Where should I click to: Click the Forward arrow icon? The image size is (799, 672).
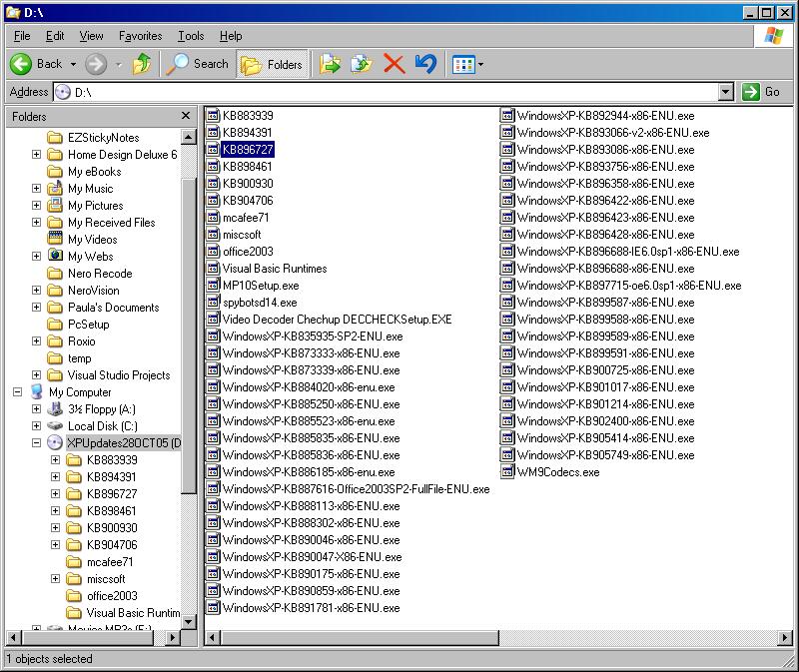(x=96, y=64)
